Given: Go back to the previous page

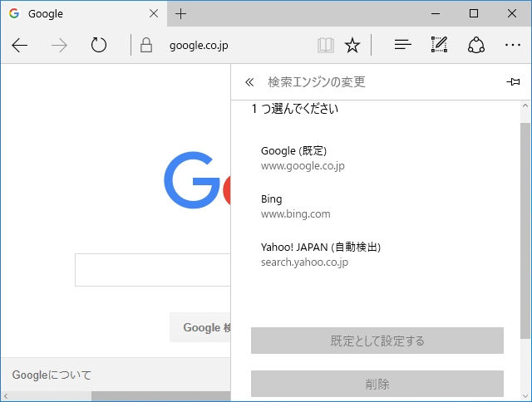Looking at the screenshot, I should point(19,45).
